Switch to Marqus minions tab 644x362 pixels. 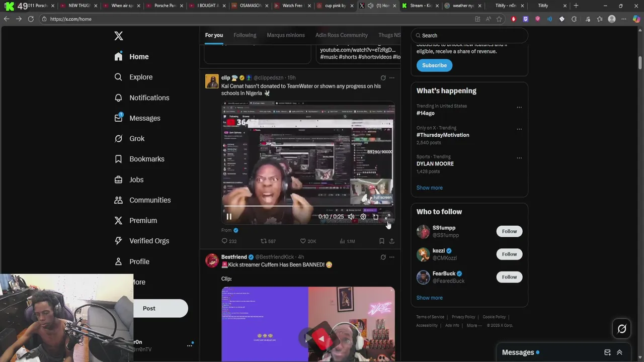(x=286, y=35)
